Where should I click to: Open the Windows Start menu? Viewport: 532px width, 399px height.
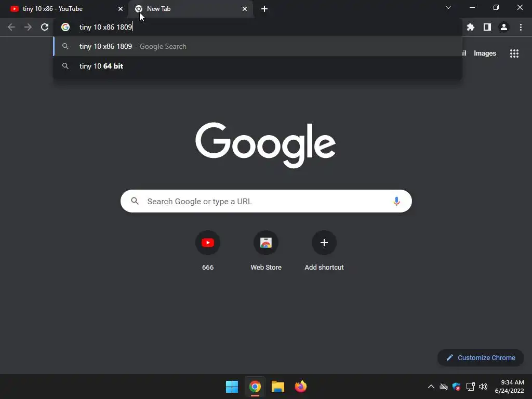pyautogui.click(x=232, y=387)
